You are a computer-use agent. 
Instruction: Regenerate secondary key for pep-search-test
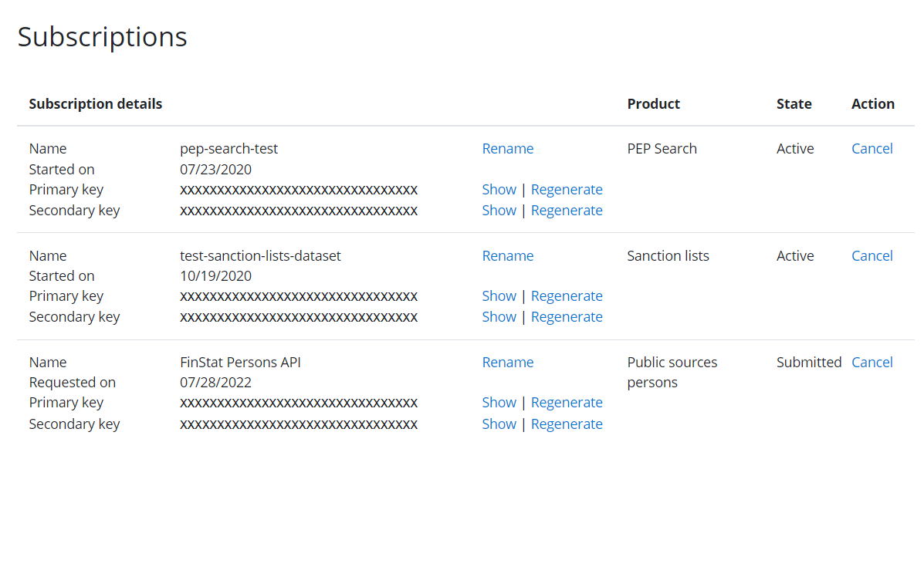click(567, 211)
